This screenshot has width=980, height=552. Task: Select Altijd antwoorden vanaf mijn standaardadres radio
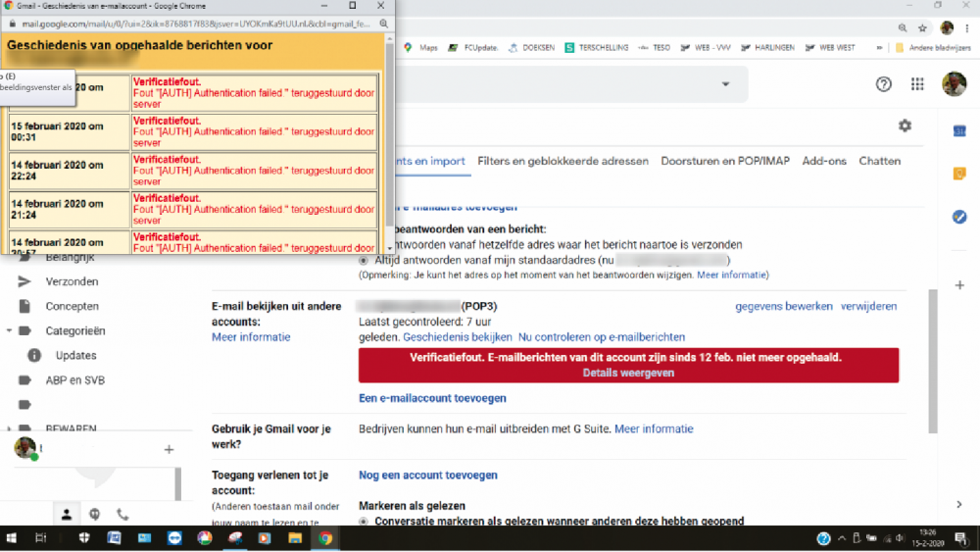364,260
